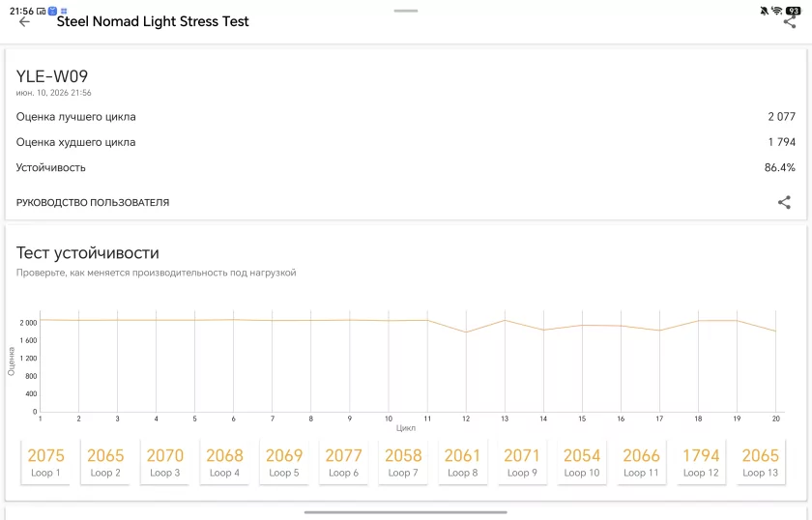Open the Wi-Fi status icon

point(776,11)
